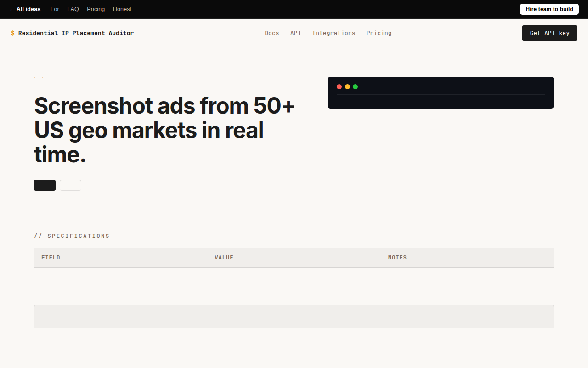Open the FAQ link
The height and width of the screenshot is (368, 588).
pos(73,9)
